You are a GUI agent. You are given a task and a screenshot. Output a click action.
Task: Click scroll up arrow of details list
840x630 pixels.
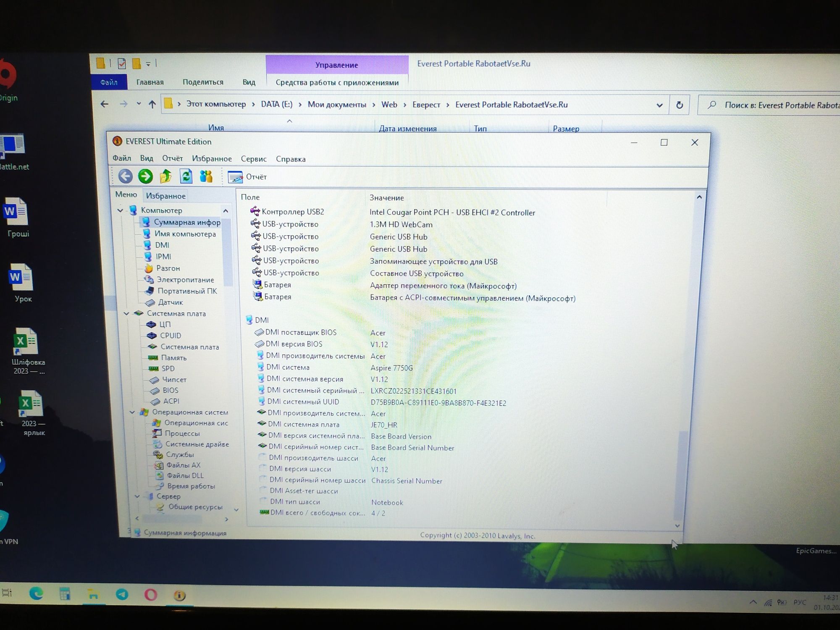(x=699, y=197)
